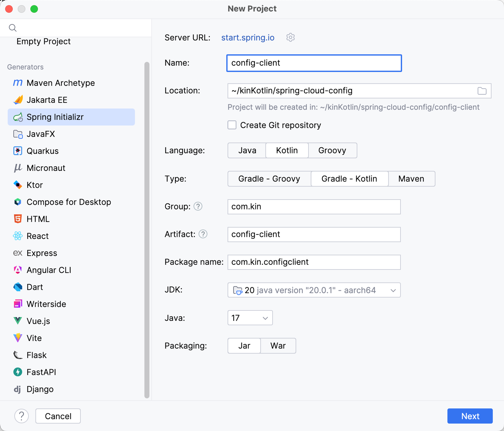Open the start.spring.io server link
The image size is (504, 431).
point(248,38)
